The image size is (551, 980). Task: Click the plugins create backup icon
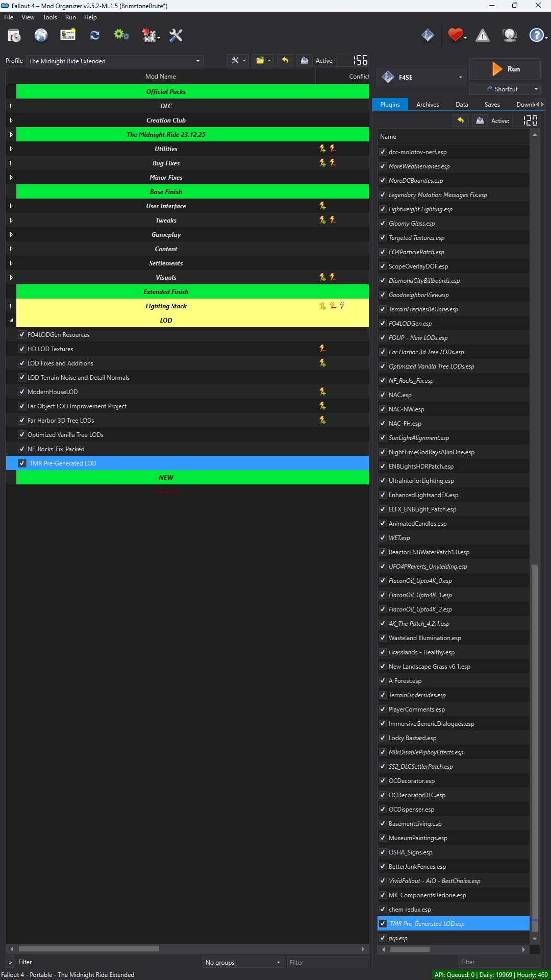tap(480, 120)
